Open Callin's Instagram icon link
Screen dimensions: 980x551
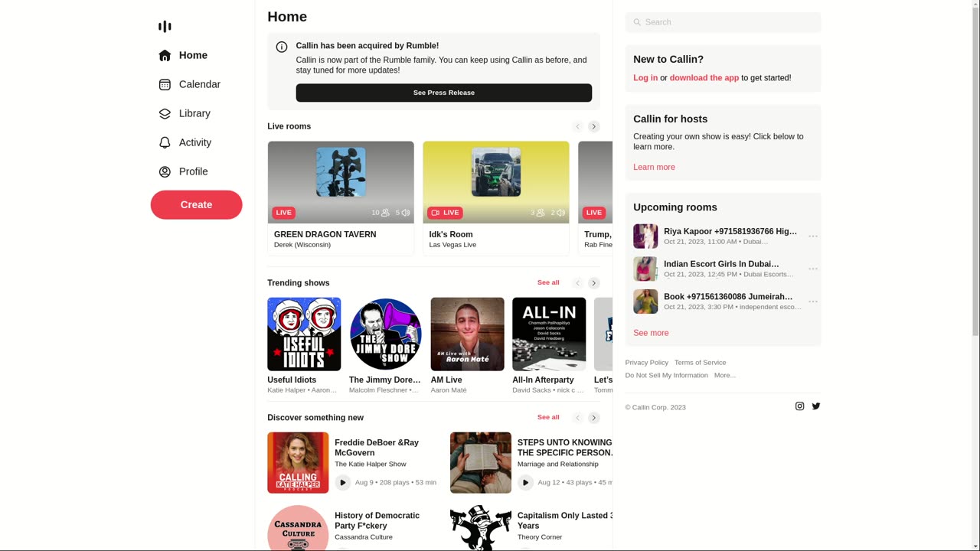(799, 406)
